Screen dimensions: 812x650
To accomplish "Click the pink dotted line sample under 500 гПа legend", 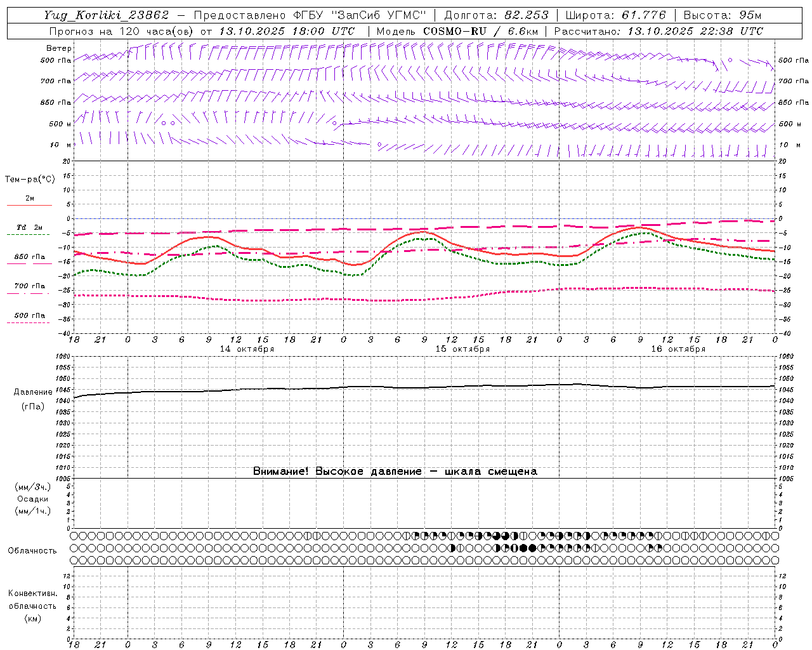I will 29,323.
